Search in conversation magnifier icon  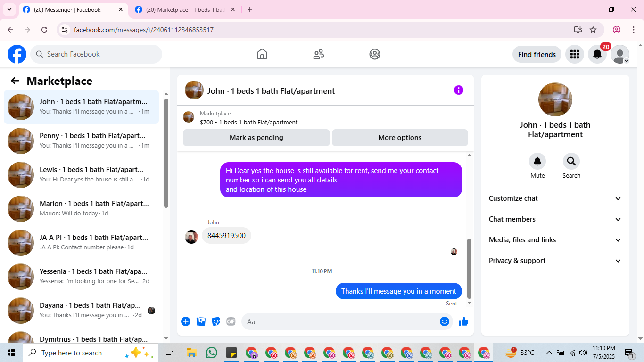571,162
